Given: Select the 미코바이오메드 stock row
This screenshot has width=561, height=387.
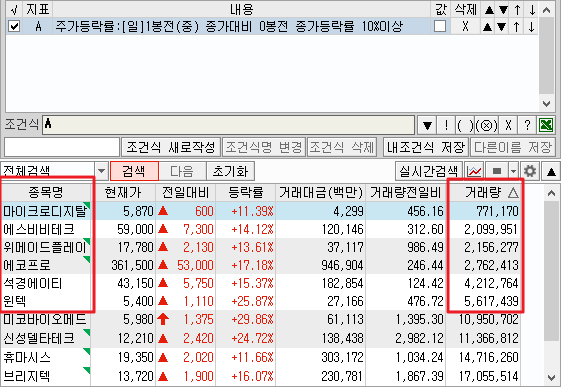Looking at the screenshot, I should pyautogui.click(x=260, y=319).
